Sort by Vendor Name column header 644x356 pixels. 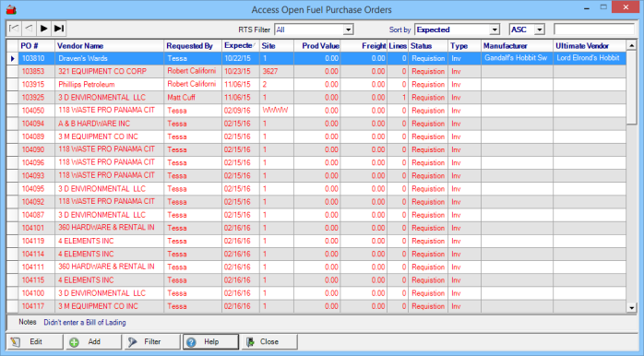(109, 45)
